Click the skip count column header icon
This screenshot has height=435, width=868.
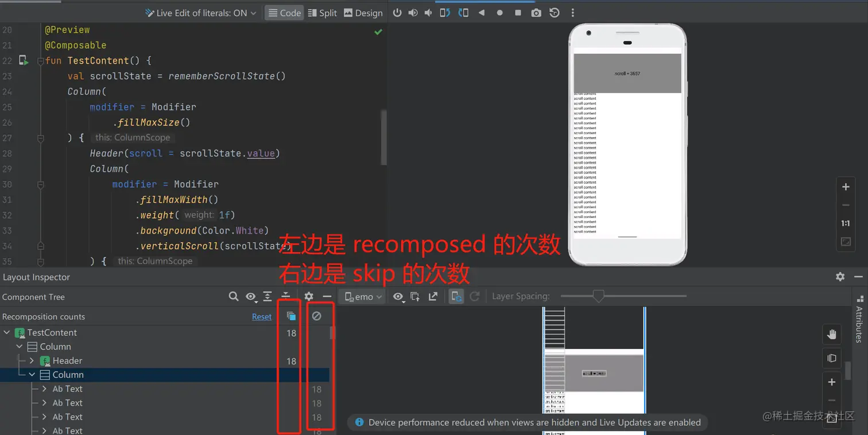[x=316, y=316]
